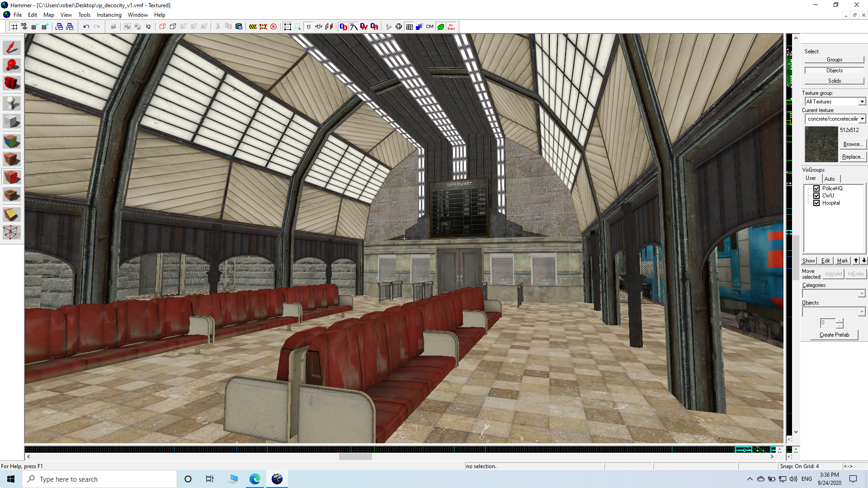Click Edit Cordon Bounds icon
Viewport: 868px width, 488px height.
click(x=263, y=27)
